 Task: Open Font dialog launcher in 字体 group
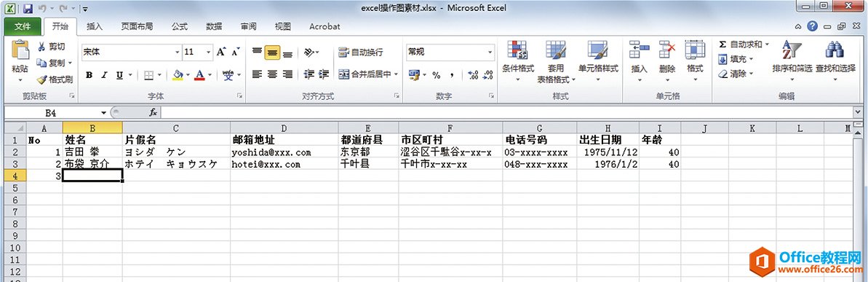239,96
